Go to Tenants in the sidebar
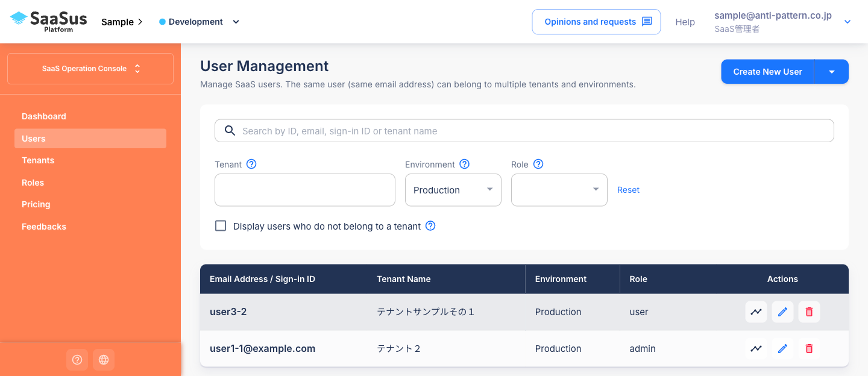The image size is (868, 376). click(38, 160)
